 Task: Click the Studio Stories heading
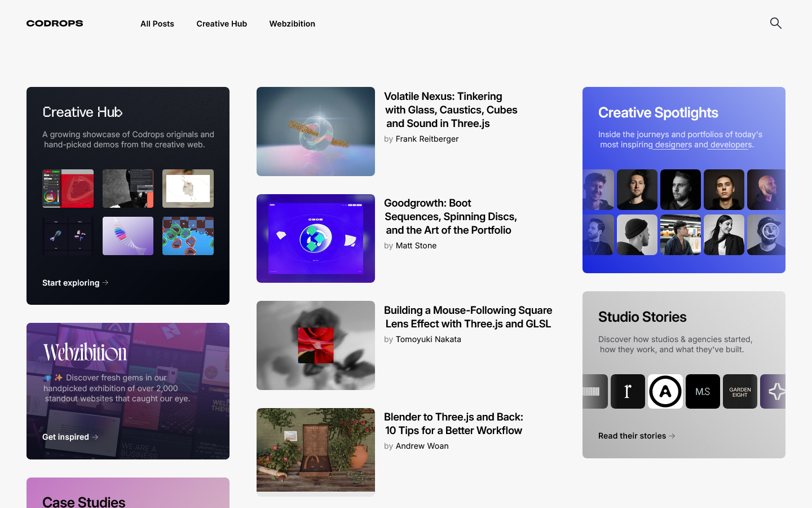coord(642,317)
